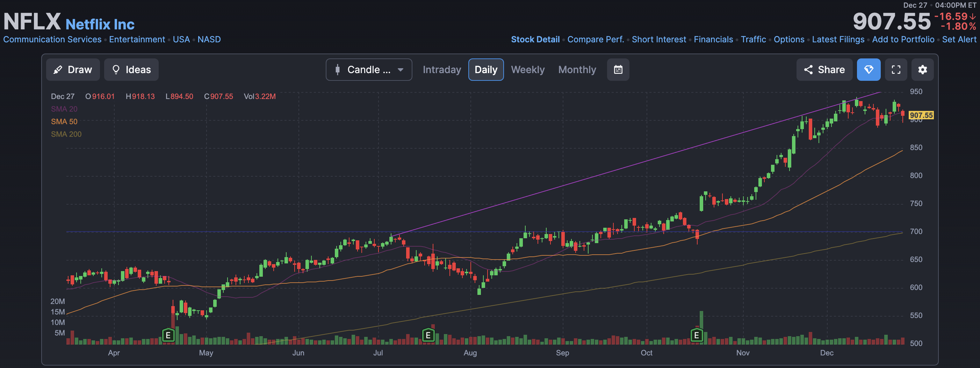The height and width of the screenshot is (368, 980).
Task: Open the Ideas lightbulb button
Action: tap(131, 70)
